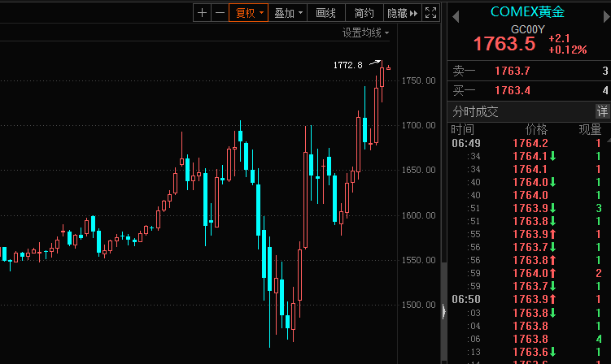Toggle the 简约 simple view

(x=364, y=12)
